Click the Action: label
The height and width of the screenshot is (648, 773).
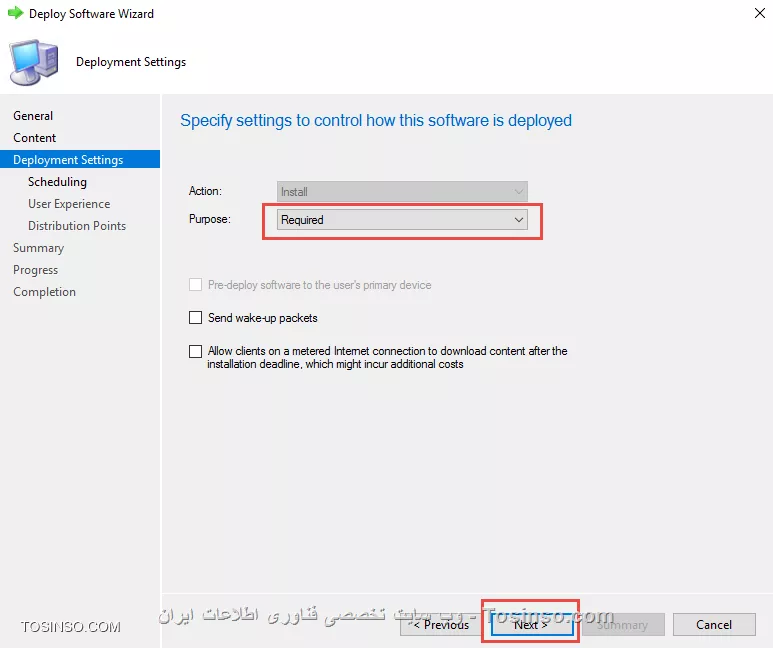tap(205, 191)
